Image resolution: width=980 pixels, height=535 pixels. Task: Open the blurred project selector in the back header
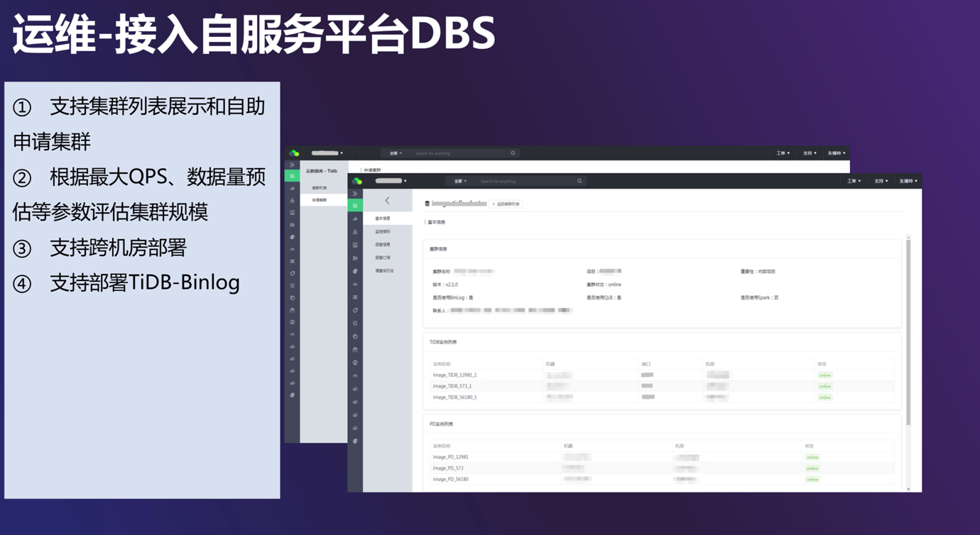point(327,153)
